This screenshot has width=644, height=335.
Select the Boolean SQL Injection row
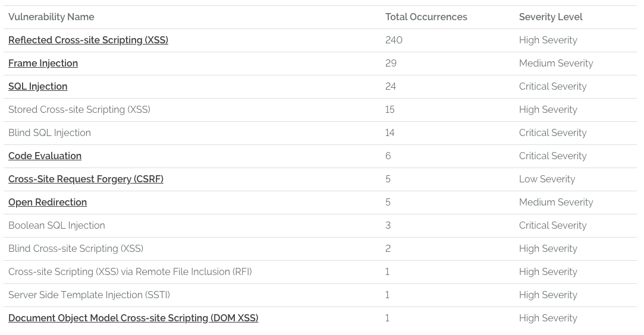click(x=56, y=226)
